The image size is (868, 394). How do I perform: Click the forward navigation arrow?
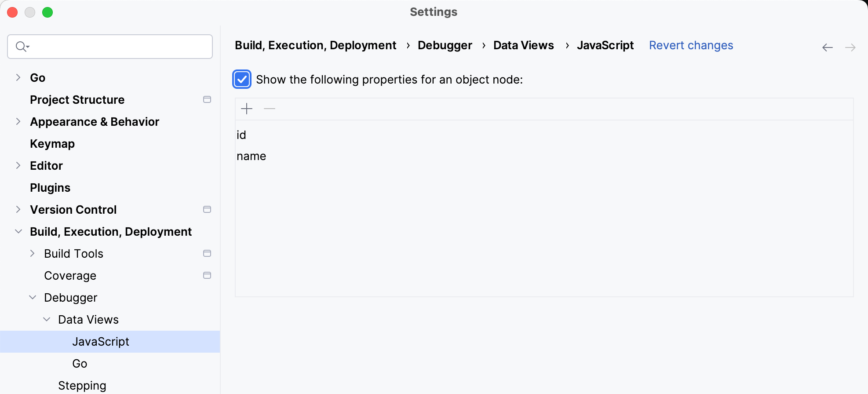(851, 47)
